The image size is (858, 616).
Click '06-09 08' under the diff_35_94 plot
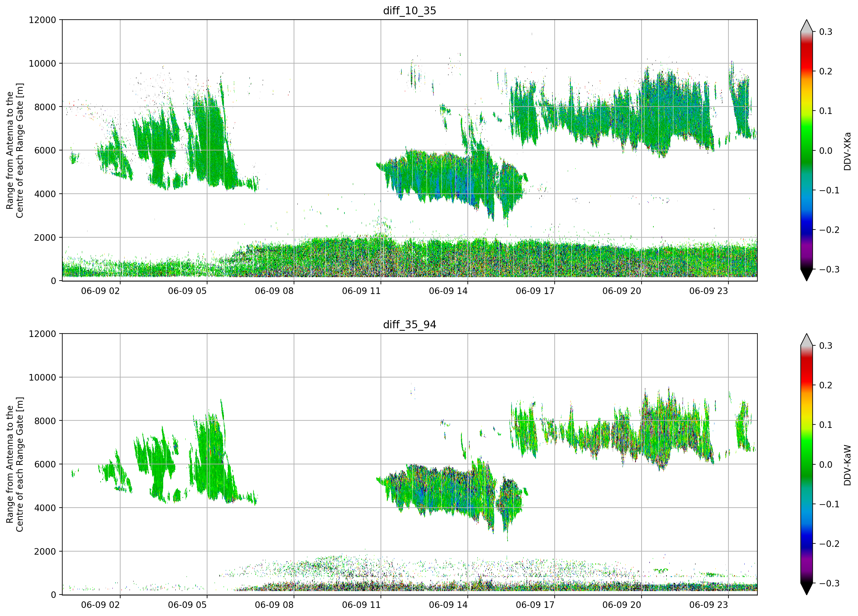point(274,605)
